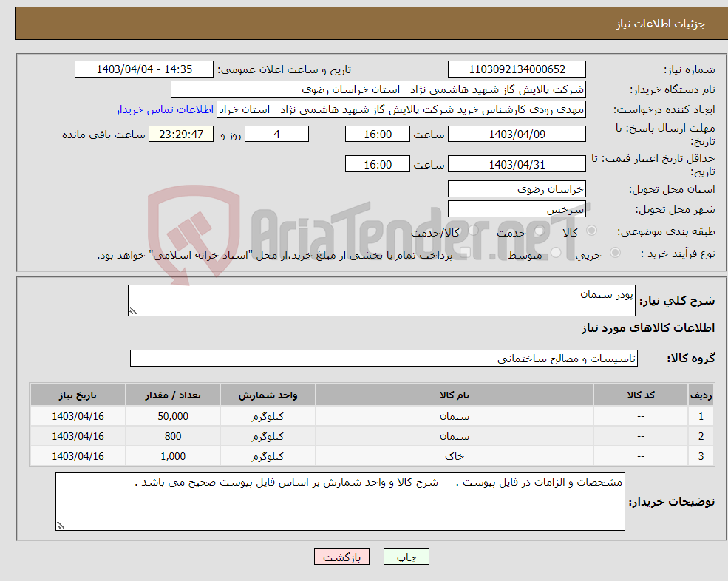
Task: Click the price validity date 1403/04/31
Action: [517, 164]
